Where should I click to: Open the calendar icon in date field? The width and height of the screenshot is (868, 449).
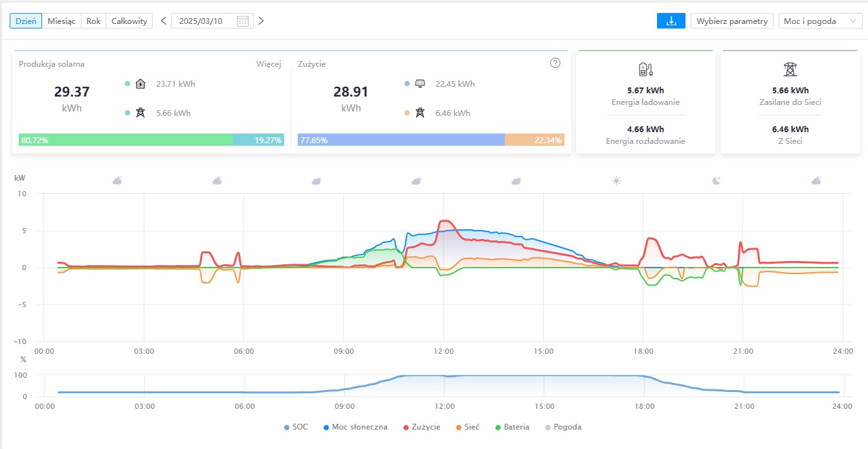tap(243, 21)
